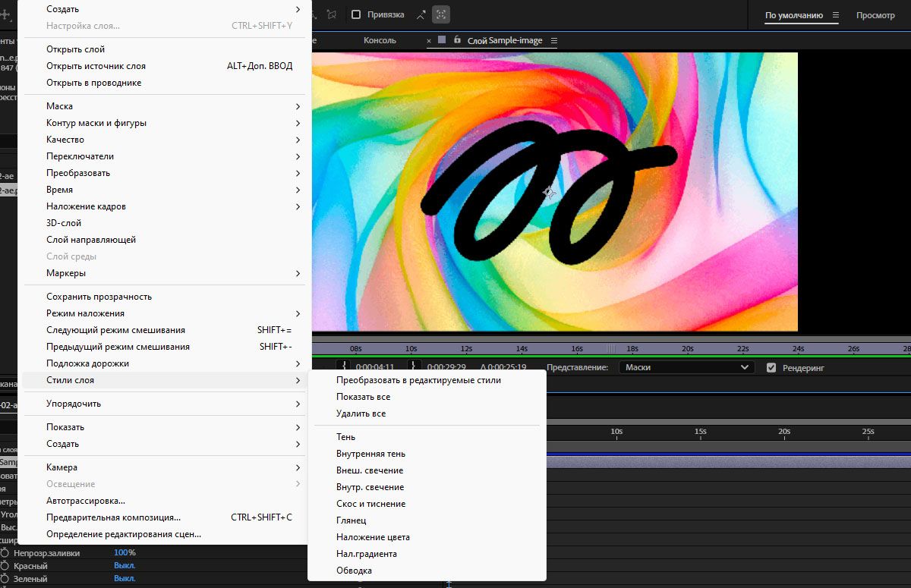Click the set in-point brace icon at 0:00:04:11
The height and width of the screenshot is (588, 911).
pos(344,367)
